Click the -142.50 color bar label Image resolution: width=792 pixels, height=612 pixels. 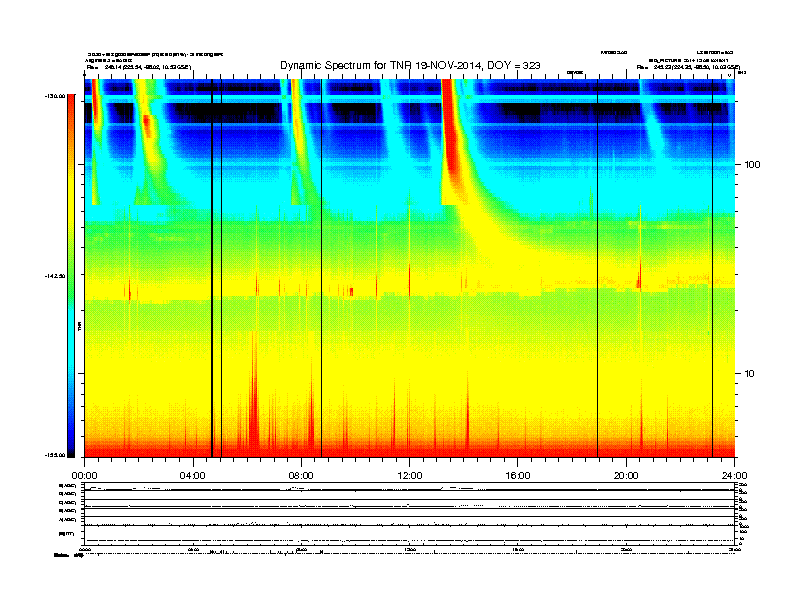[55, 276]
